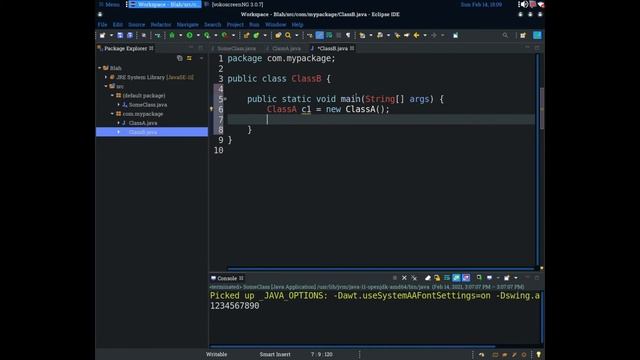Click the volume icon in system tray
Image resolution: width=640 pixels, height=360 pixels.
click(524, 4)
